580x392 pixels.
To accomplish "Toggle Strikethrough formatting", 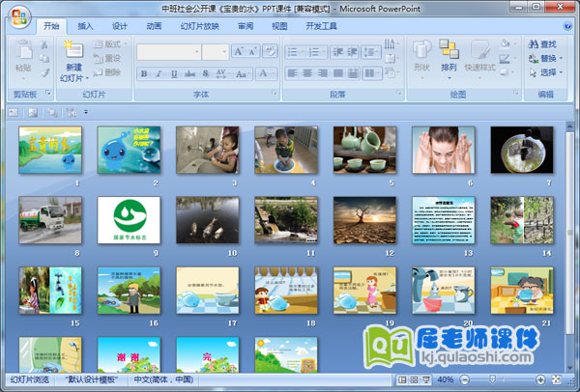I will [189, 73].
